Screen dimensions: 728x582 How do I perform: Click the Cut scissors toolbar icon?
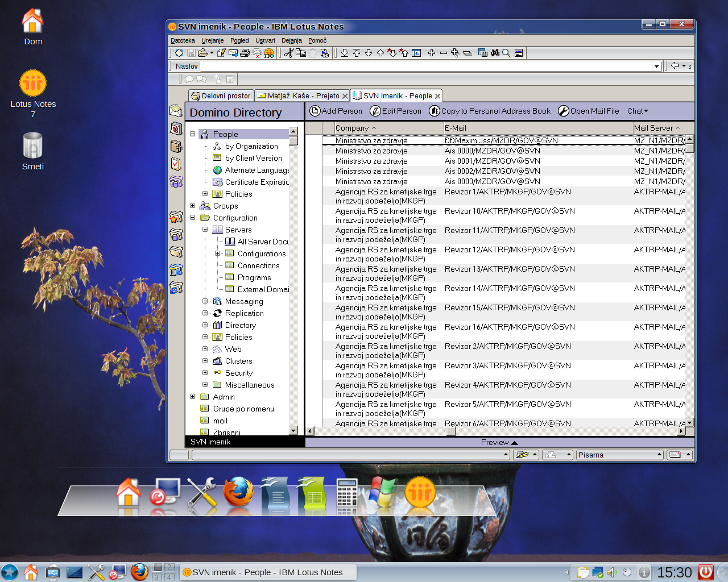289,53
